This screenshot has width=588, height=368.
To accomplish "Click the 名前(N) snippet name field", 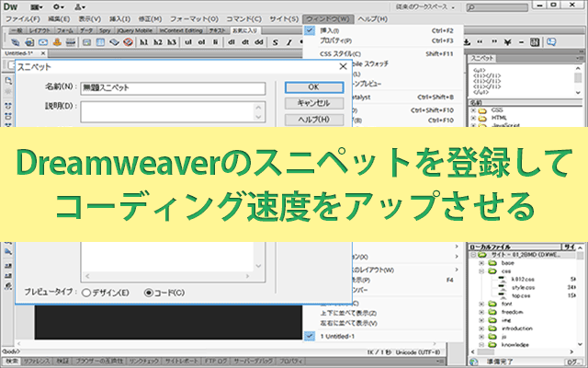I will pyautogui.click(x=173, y=88).
